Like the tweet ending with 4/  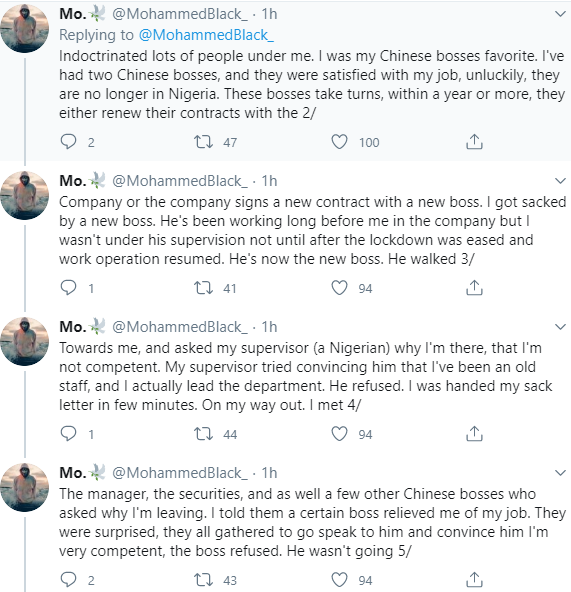tap(339, 434)
